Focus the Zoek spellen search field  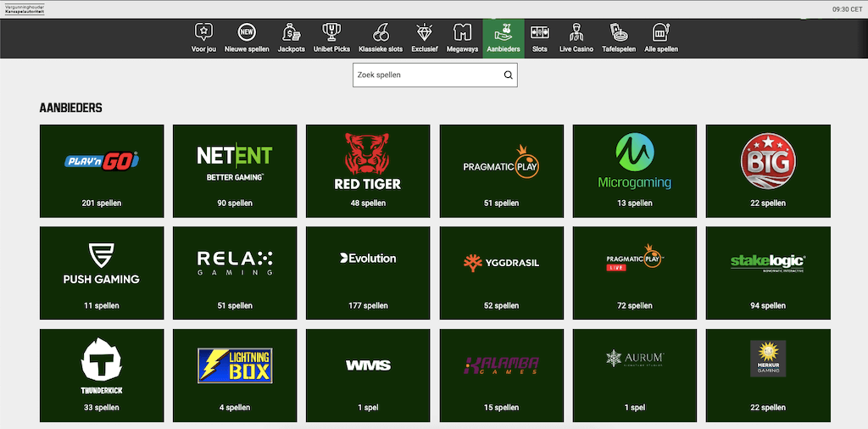pos(435,75)
